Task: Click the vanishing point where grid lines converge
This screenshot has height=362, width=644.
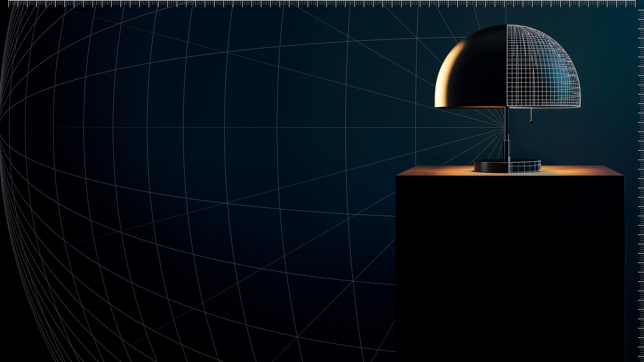Action: pyautogui.click(x=504, y=127)
